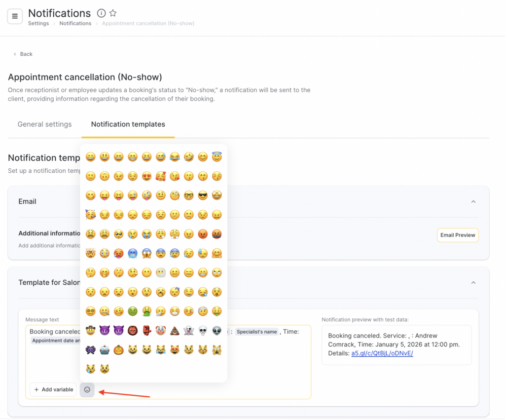Screen dimensions: 505x420
Task: Toggle the emoji picker button
Action: (x=87, y=389)
